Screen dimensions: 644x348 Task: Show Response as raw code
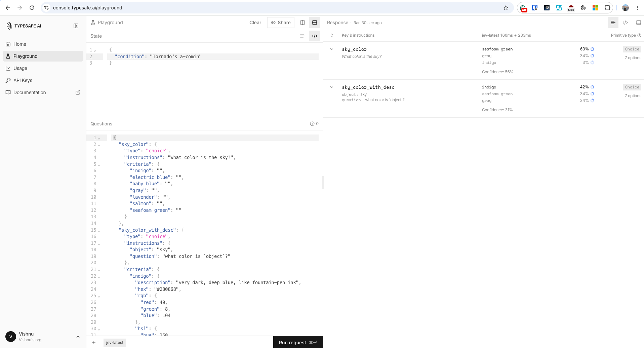point(625,23)
